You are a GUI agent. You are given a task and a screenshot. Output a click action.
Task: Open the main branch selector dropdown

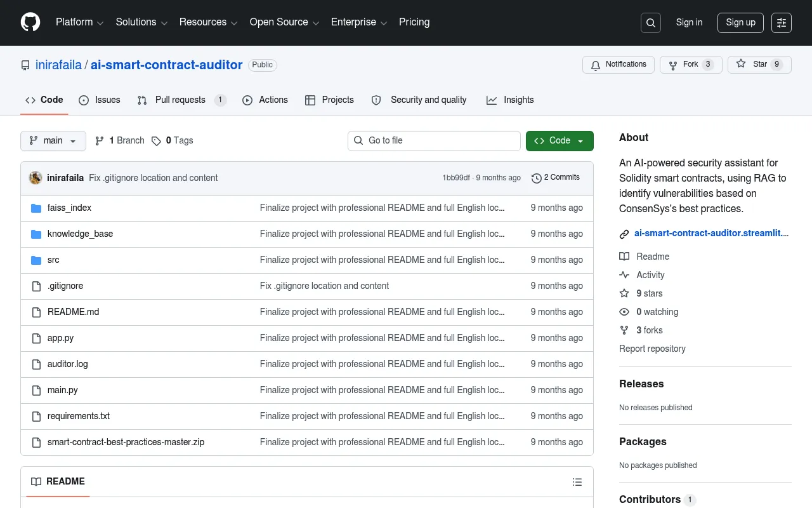click(53, 141)
